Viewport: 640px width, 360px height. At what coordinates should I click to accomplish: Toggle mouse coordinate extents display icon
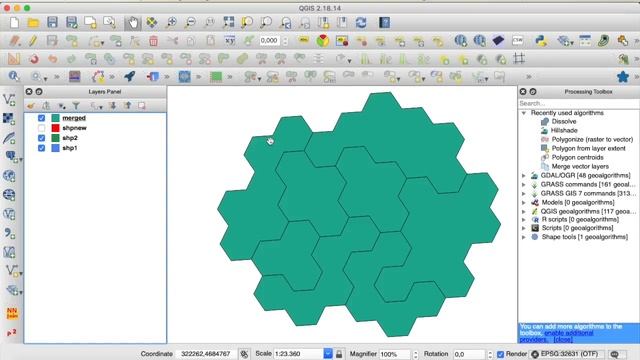pyautogui.click(x=244, y=354)
